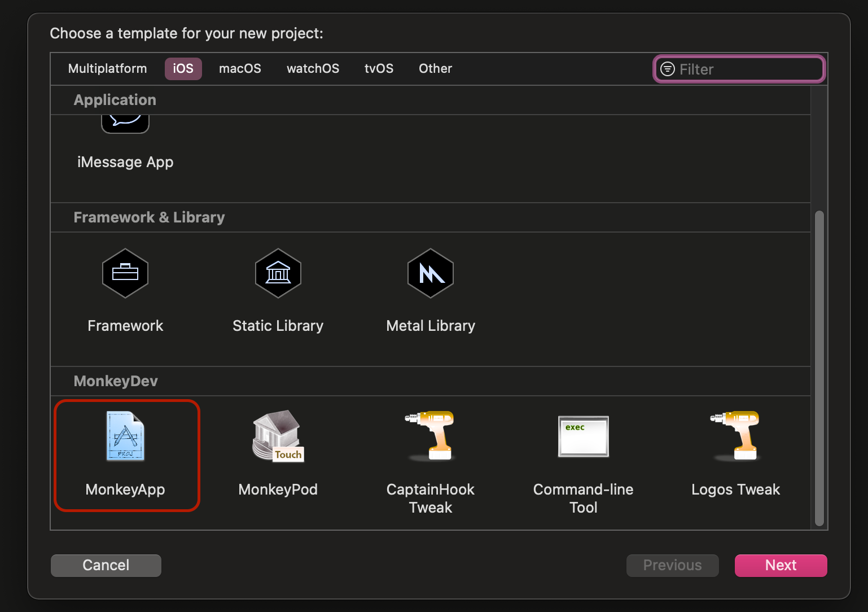Click the Static Library label
The width and height of the screenshot is (868, 612).
click(x=278, y=326)
